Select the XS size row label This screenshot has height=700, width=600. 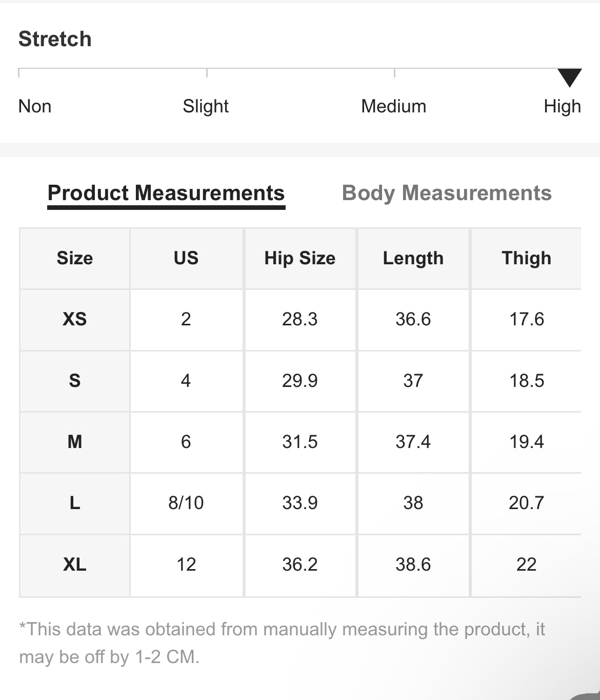(x=75, y=319)
